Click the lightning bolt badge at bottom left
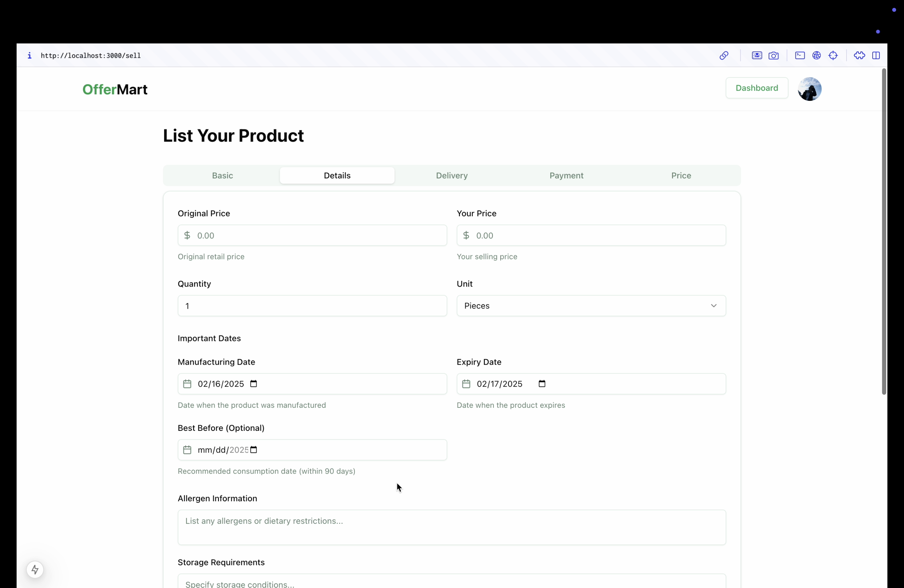This screenshot has height=588, width=904. 35,569
